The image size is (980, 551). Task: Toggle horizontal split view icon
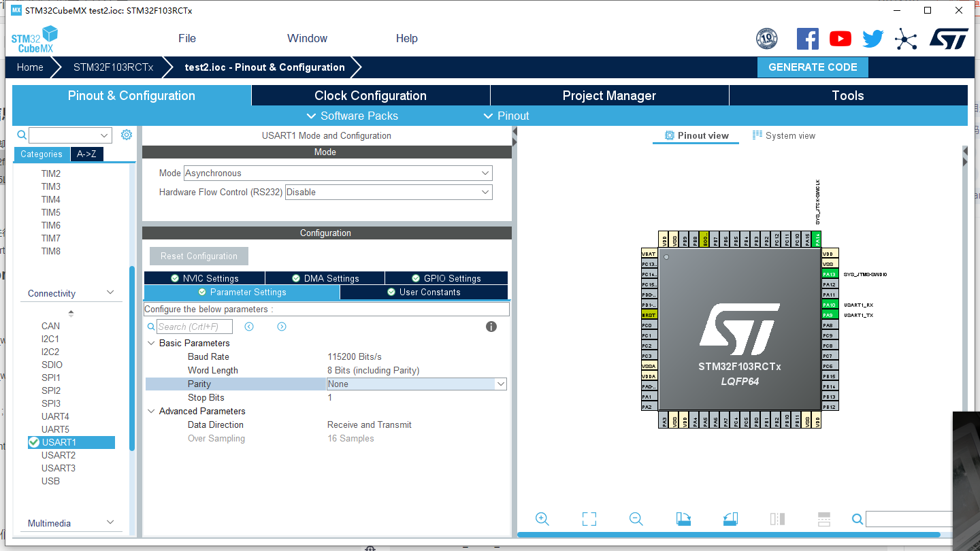824,519
